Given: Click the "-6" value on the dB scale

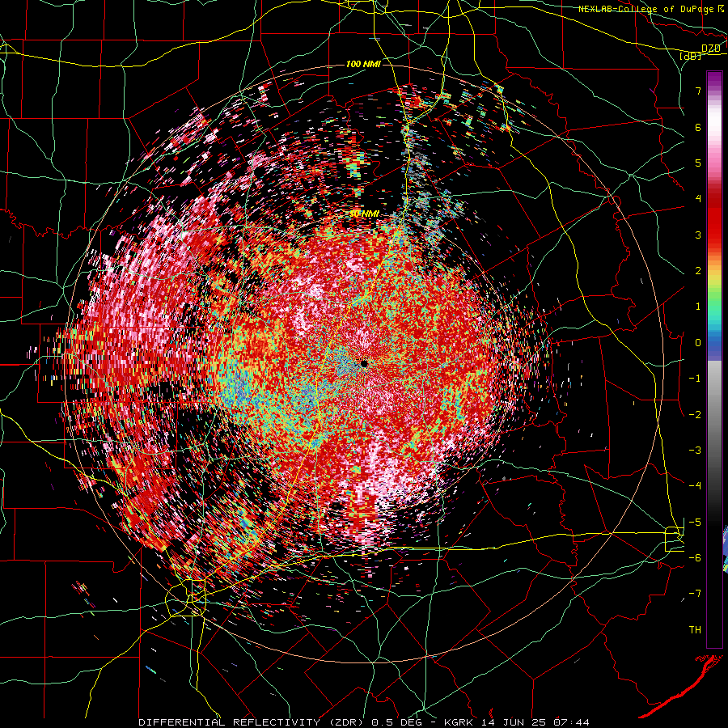Looking at the screenshot, I should tap(695, 557).
